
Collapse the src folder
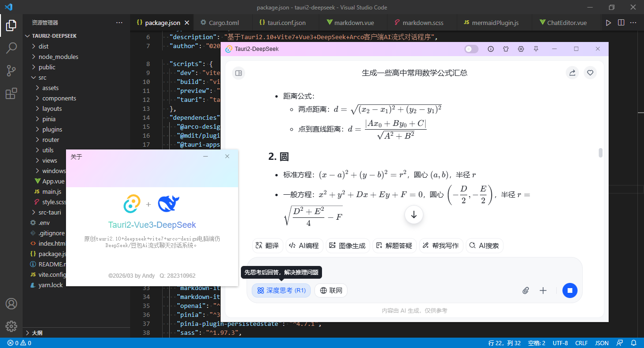[42, 77]
